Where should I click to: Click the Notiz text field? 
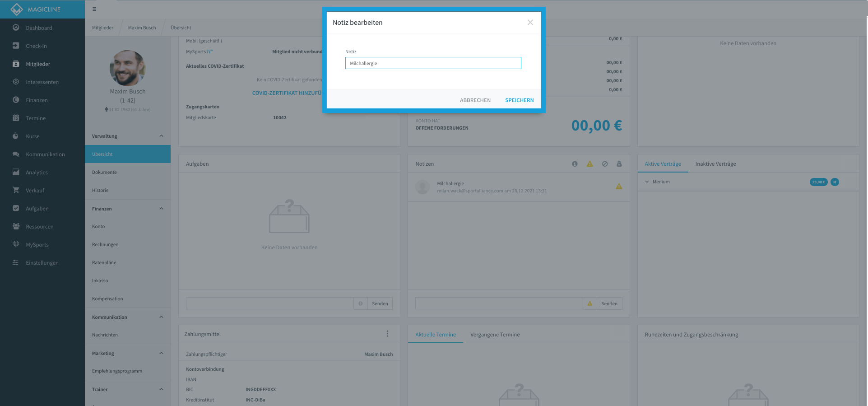pos(433,63)
